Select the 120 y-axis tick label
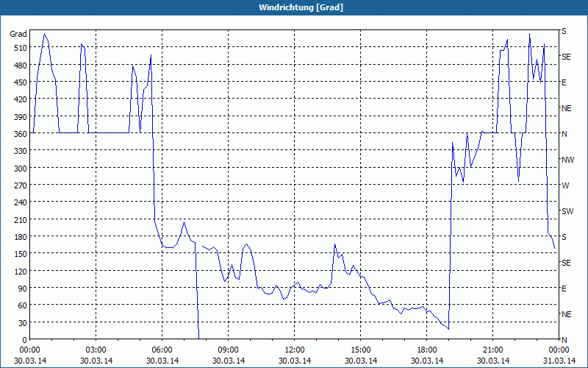 pos(21,271)
